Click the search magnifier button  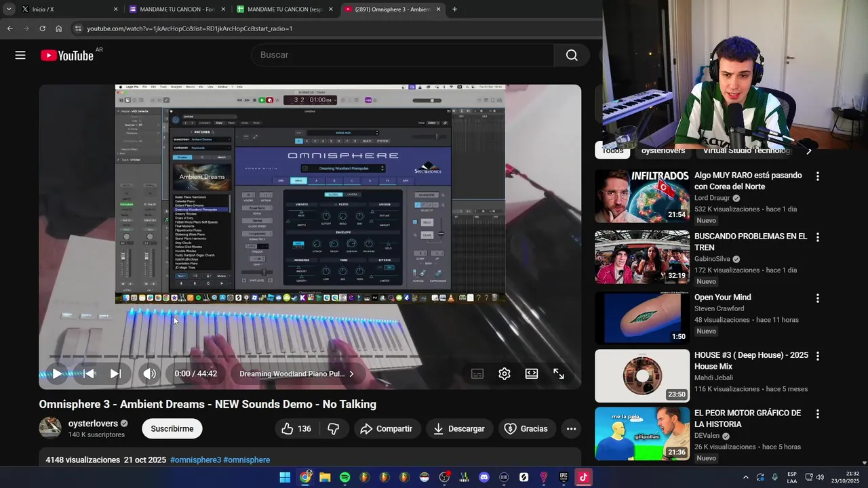(572, 55)
